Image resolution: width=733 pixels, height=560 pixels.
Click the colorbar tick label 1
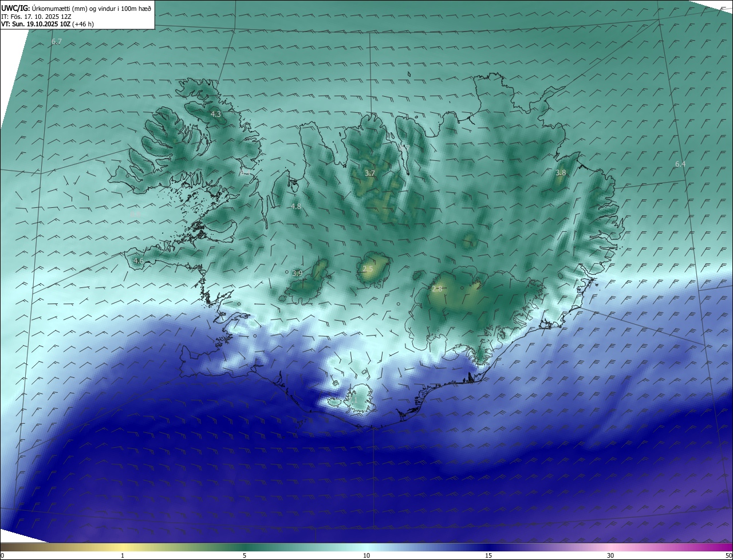point(123,555)
